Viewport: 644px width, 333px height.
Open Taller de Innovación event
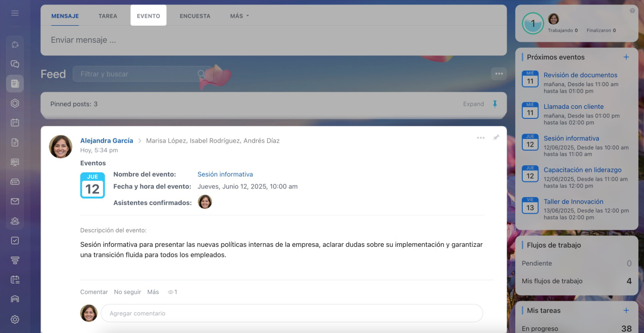[x=574, y=202]
